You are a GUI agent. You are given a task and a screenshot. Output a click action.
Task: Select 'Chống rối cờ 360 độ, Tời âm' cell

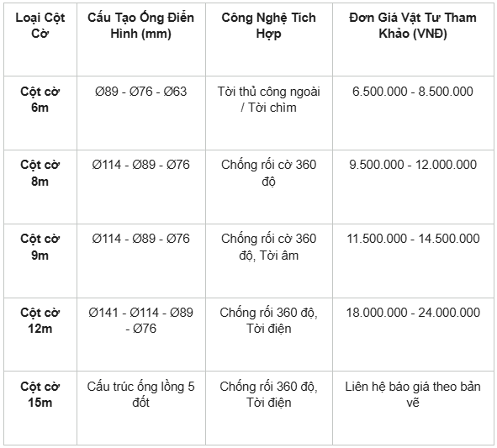point(269,247)
